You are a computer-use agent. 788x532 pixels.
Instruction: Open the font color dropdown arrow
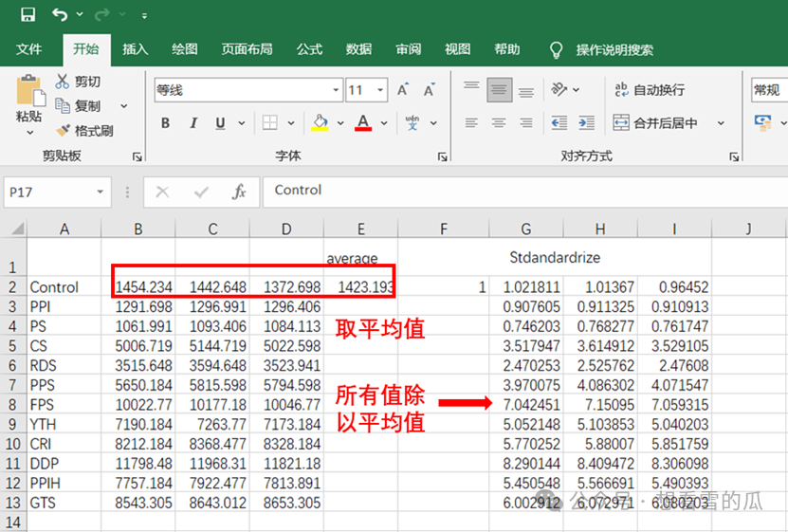[384, 123]
